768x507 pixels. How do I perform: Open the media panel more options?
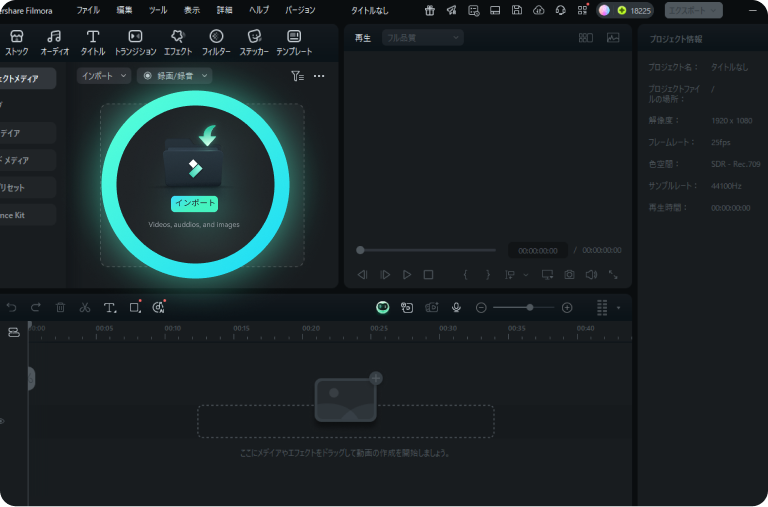click(319, 76)
